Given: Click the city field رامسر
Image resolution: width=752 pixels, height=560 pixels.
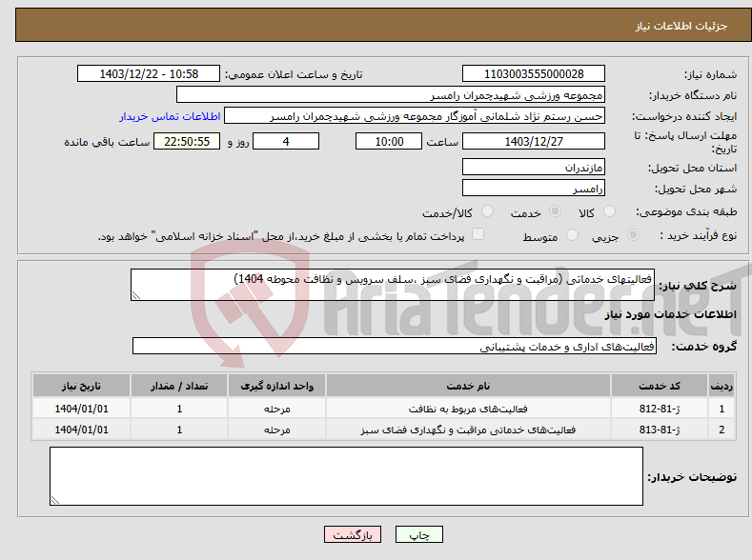Looking at the screenshot, I should pos(534,188).
